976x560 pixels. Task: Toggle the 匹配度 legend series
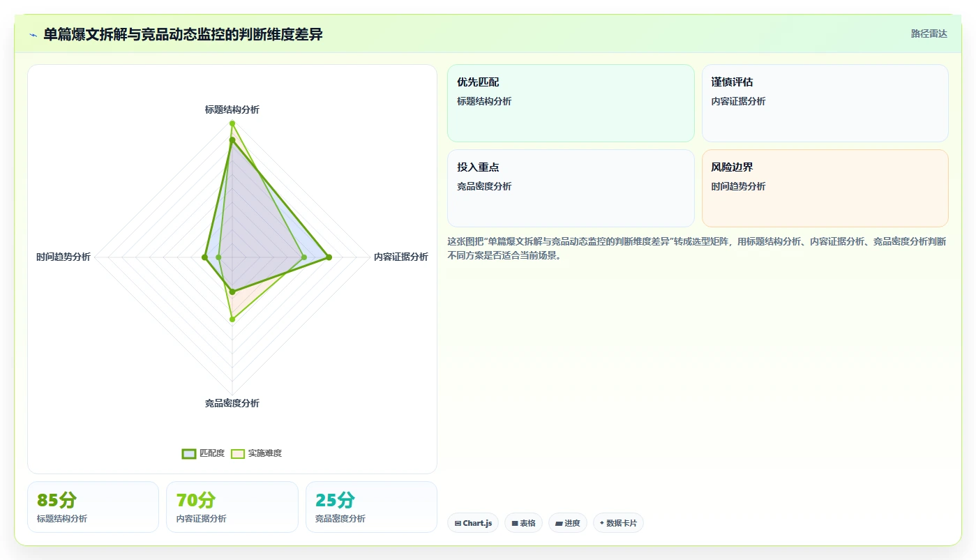[203, 453]
